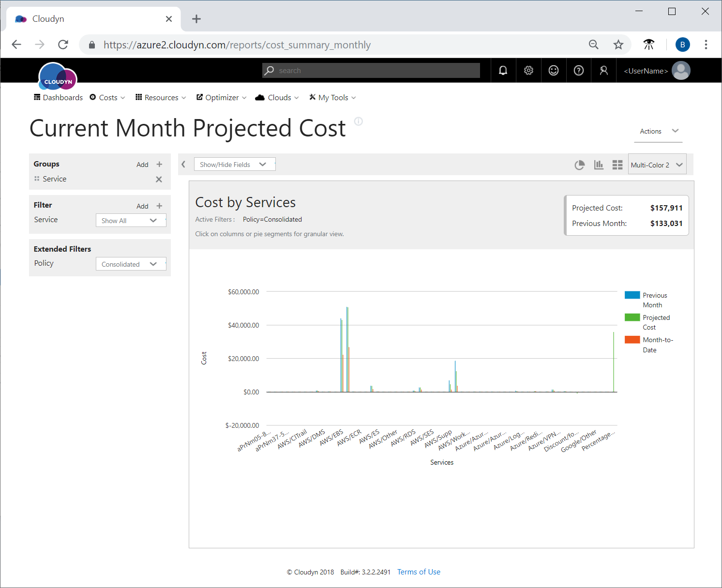
Task: Open a new browser tab
Action: (196, 19)
